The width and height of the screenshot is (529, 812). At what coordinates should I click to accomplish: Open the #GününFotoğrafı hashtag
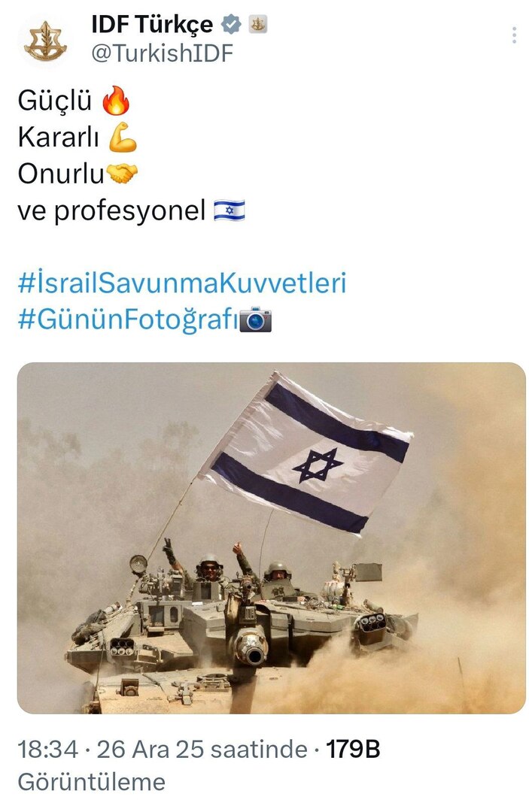127,319
